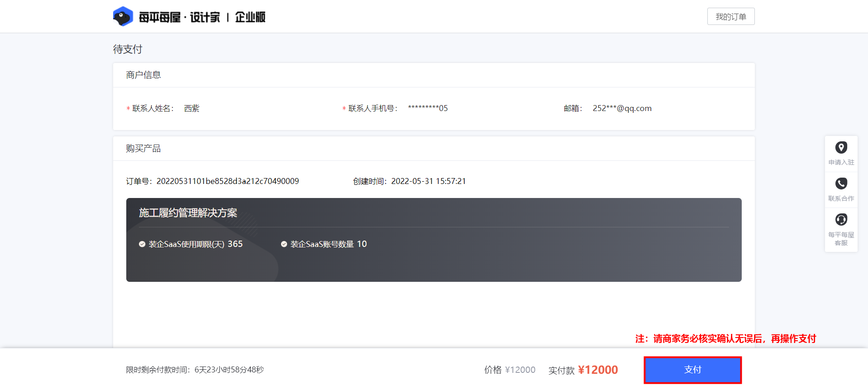
Task: Open 我的订单 button
Action: click(730, 17)
